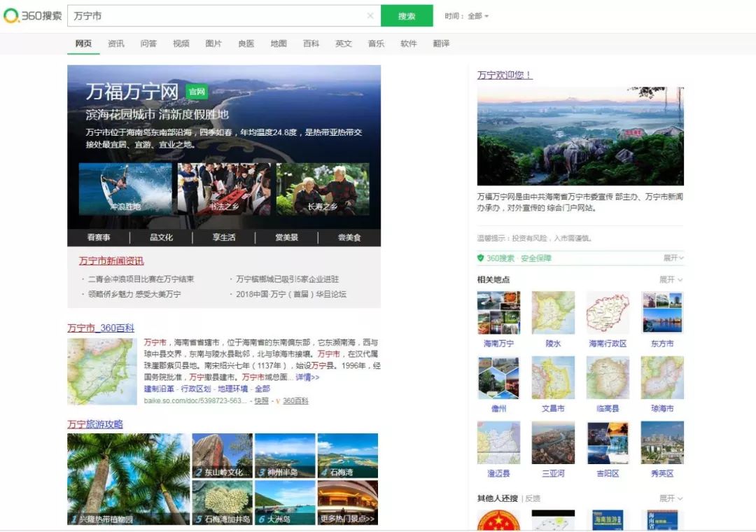Open the 建制沿革 sublink

(x=159, y=388)
